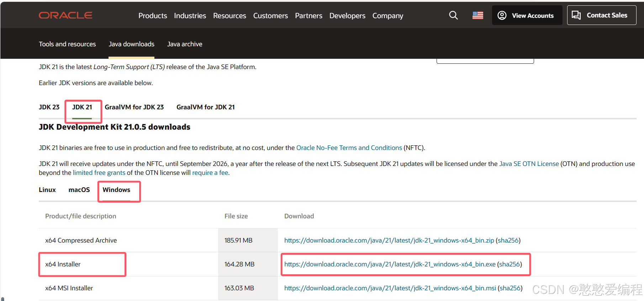Select the macOS platform tab

[79, 190]
